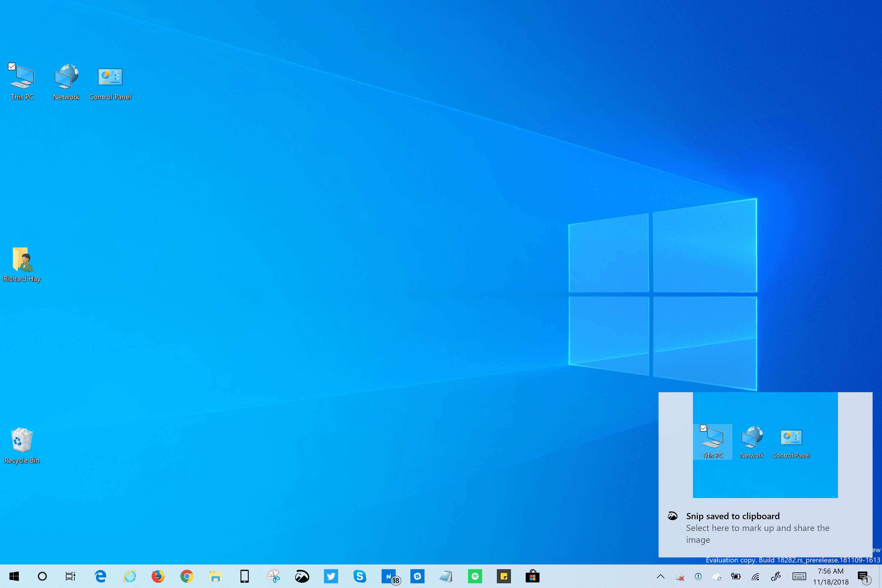The height and width of the screenshot is (588, 882).
Task: Open Microsoft Store taskbar icon
Action: tap(532, 576)
